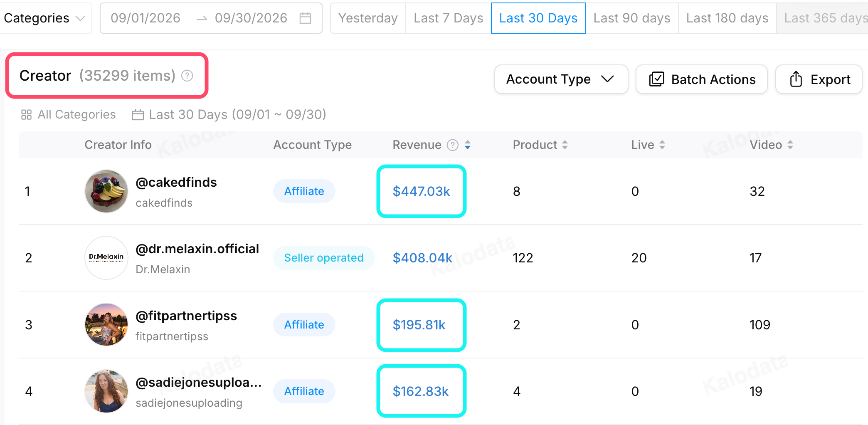Viewport: 868px width, 425px height.
Task: Switch to the Yesterday range tab
Action: click(368, 18)
